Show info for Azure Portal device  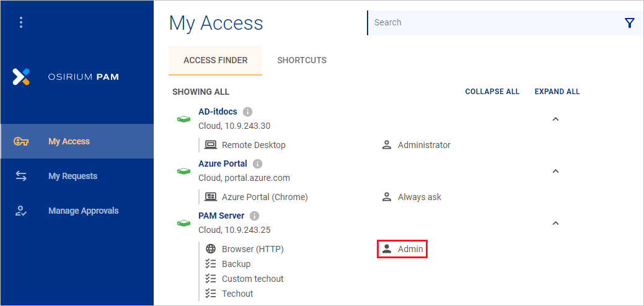[257, 164]
